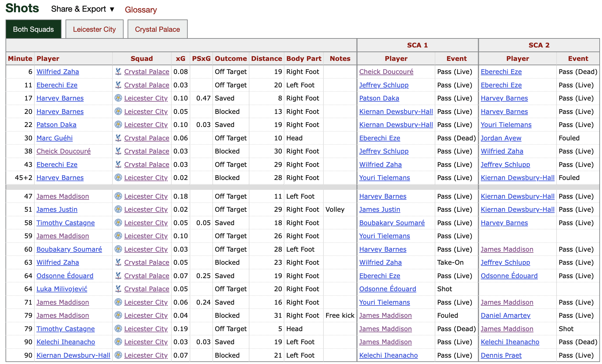This screenshot has height=364, width=602.
Task: Click Leicester City crest in 45+2 row
Action: pos(118,178)
